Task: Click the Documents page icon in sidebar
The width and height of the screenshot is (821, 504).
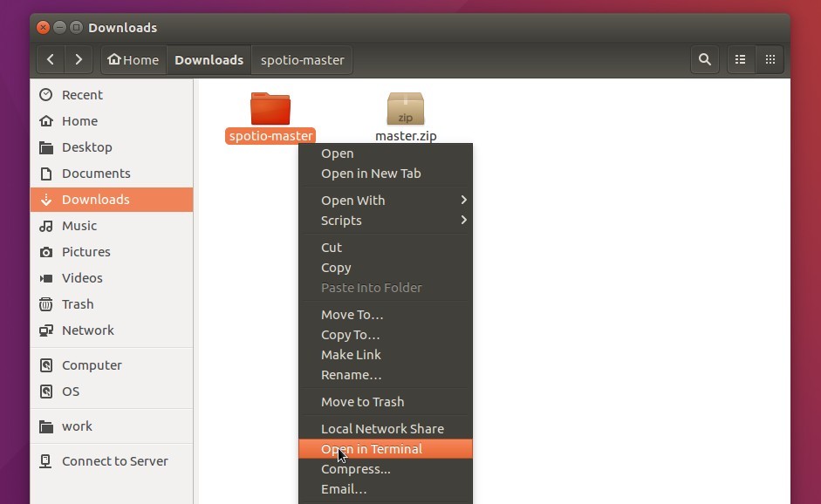Action: click(46, 174)
